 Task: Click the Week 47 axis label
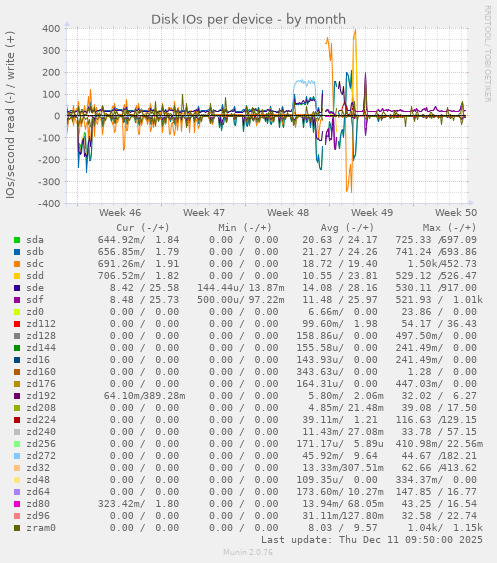click(204, 213)
